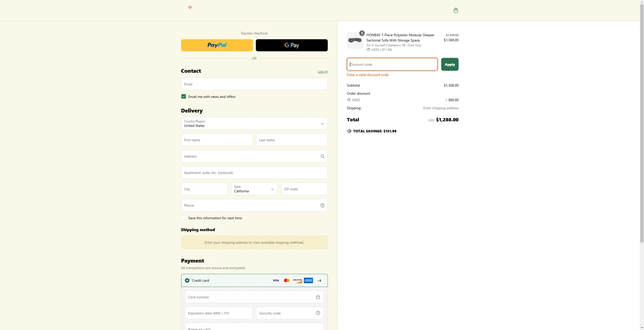Uncheck Email me with news and offers
Screen dimensions: 644x330
pos(183,97)
